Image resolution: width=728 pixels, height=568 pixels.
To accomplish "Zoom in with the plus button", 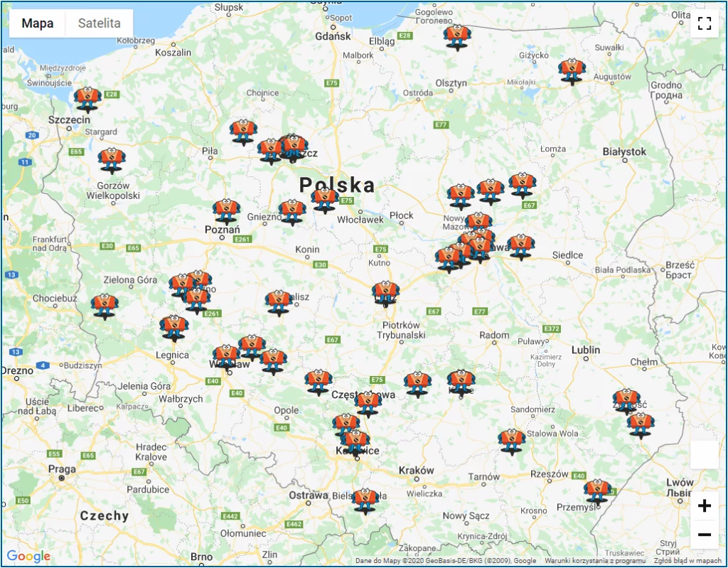I will [x=704, y=506].
